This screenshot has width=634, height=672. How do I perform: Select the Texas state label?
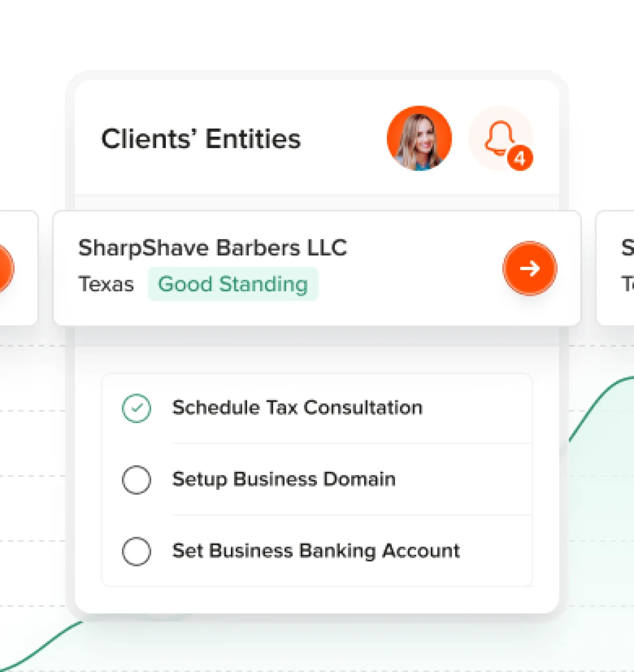tap(106, 284)
